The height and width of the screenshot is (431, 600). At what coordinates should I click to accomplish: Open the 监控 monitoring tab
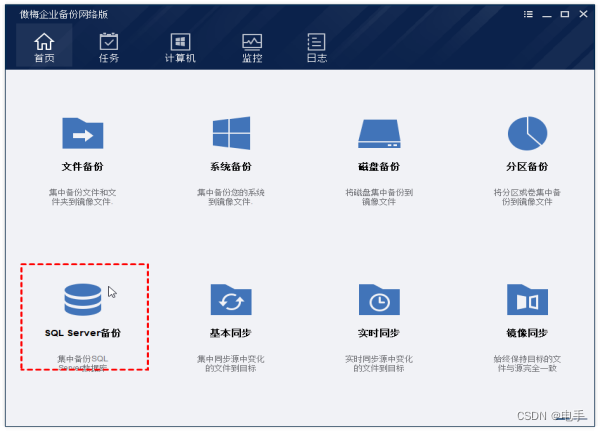[252, 47]
